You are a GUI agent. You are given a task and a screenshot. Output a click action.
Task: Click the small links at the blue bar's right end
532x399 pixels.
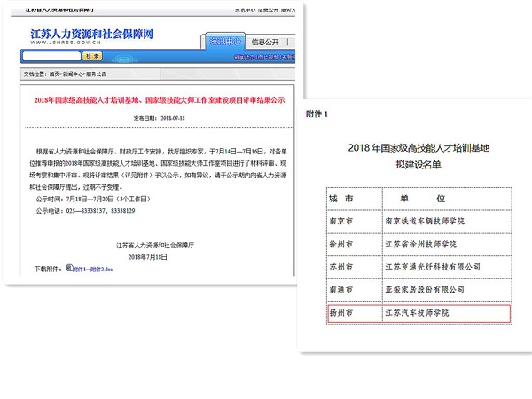click(x=264, y=57)
